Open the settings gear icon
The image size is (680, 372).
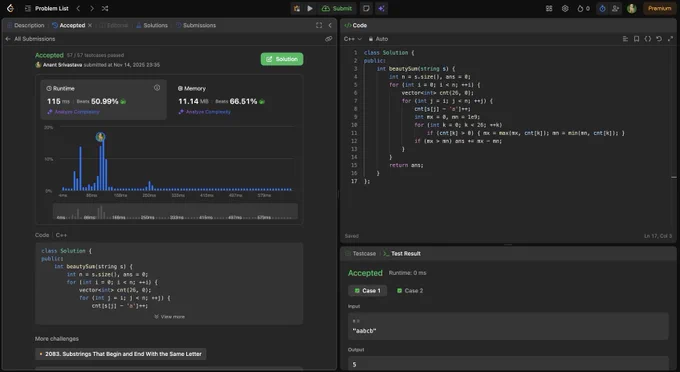click(565, 8)
